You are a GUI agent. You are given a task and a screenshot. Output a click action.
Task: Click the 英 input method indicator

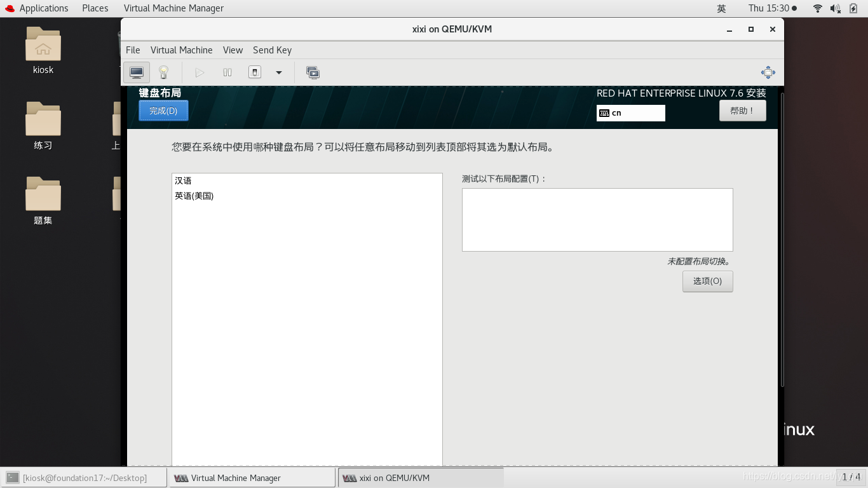(x=721, y=8)
